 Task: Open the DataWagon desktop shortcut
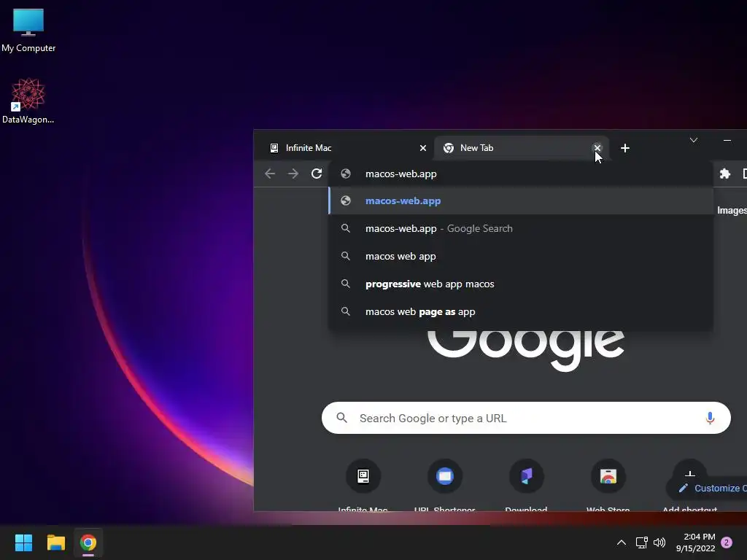[28, 101]
